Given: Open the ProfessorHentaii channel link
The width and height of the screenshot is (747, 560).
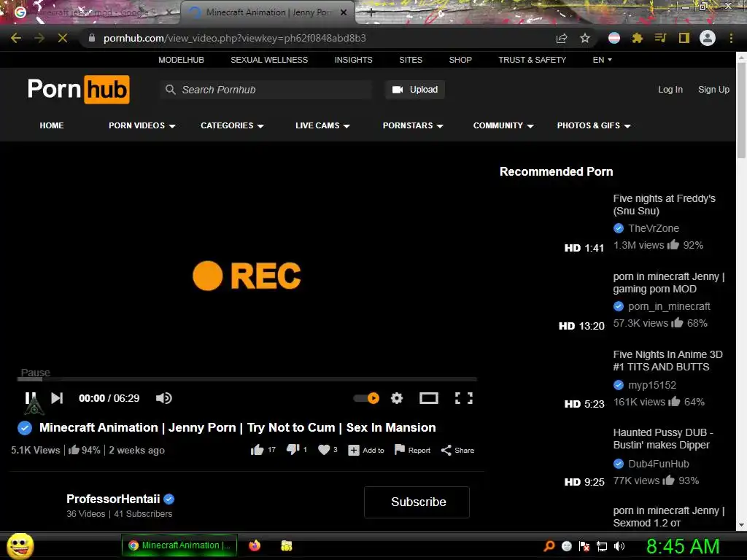Looking at the screenshot, I should coord(113,499).
